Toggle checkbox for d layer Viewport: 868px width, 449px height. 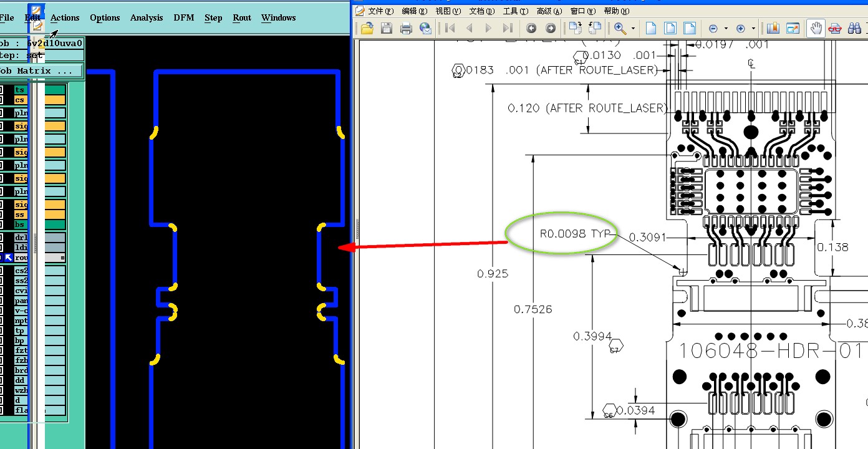point(1,400)
